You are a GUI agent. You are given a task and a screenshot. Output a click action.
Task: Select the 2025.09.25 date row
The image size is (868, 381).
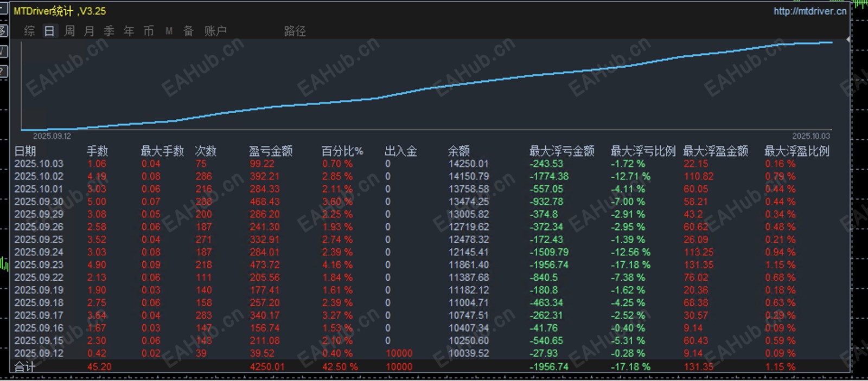(39, 240)
